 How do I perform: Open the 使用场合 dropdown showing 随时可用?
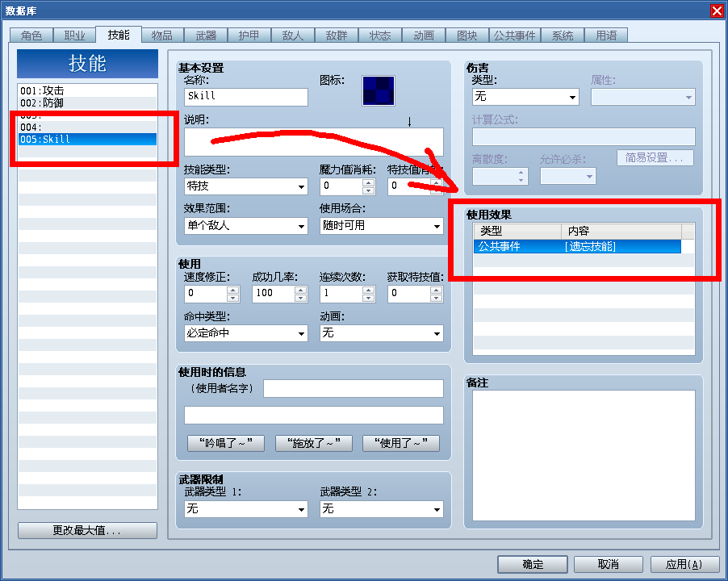(x=381, y=226)
